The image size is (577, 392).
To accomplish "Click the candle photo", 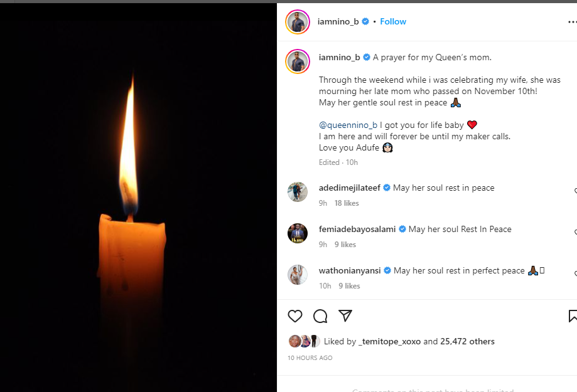I will pos(138,198).
